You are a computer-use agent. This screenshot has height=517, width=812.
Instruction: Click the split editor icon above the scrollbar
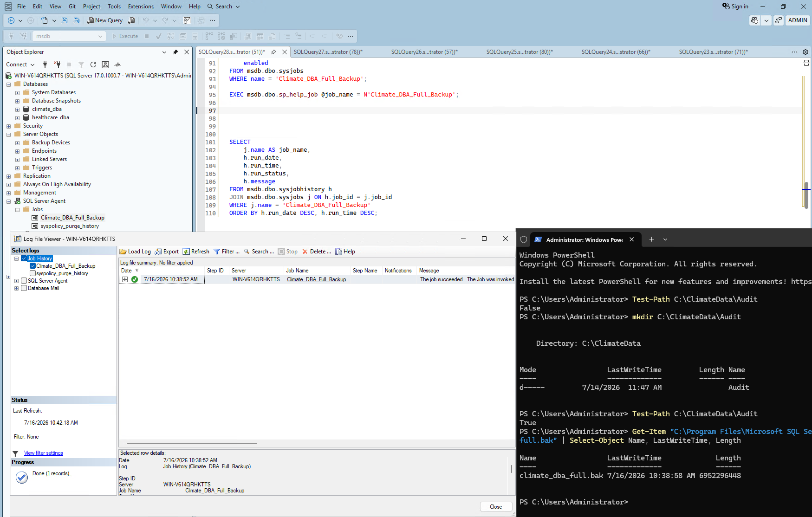point(806,63)
